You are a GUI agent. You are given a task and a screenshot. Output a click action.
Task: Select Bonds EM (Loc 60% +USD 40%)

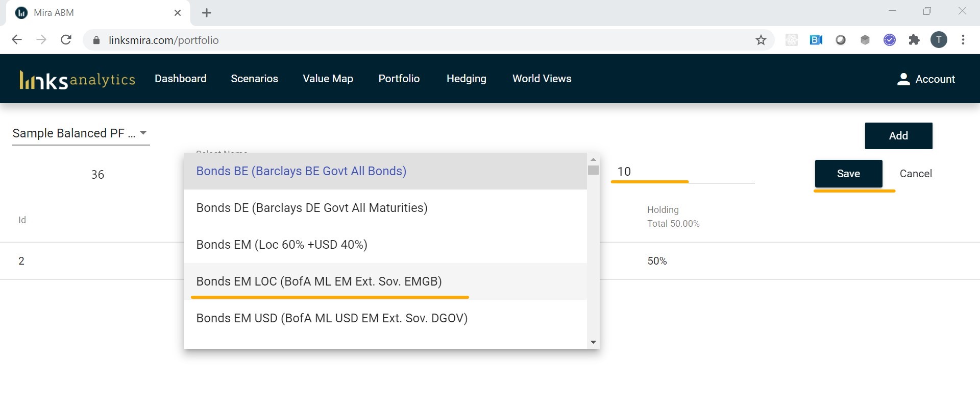point(385,245)
